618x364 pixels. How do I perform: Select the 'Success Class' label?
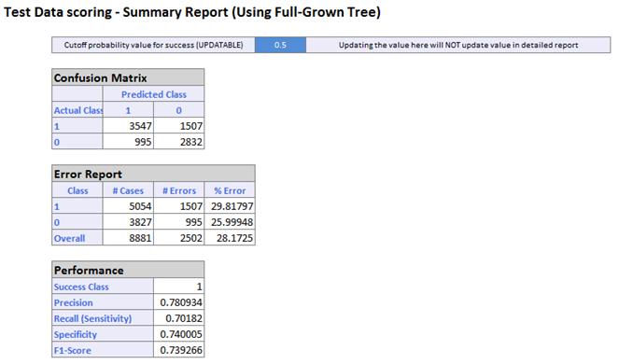click(103, 287)
